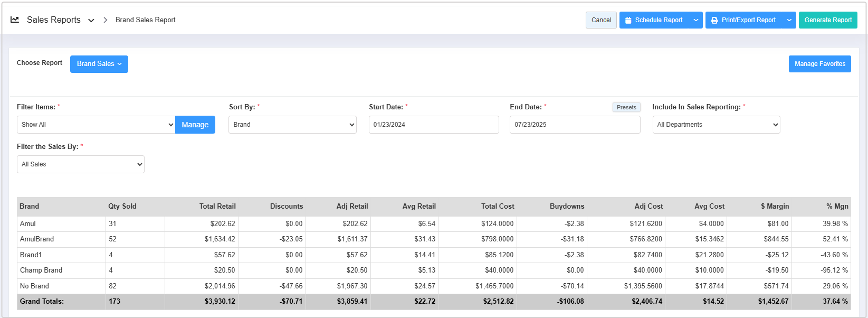Click the Sales Reports chart icon
This screenshot has height=318, width=868.
point(15,20)
